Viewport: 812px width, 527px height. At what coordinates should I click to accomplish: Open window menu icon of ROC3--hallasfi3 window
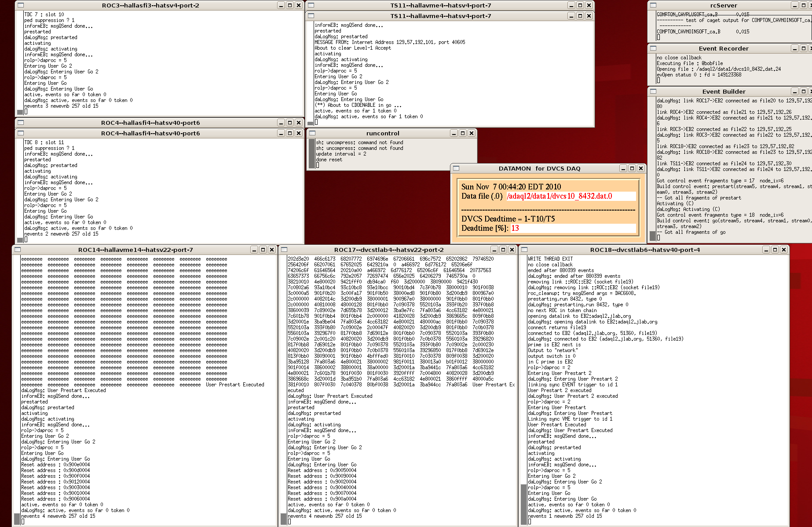(21, 5)
